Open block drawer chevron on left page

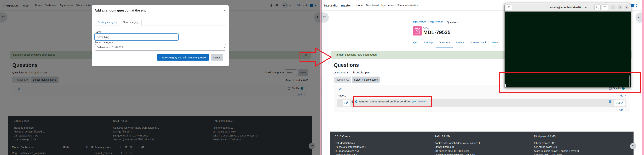318,17
